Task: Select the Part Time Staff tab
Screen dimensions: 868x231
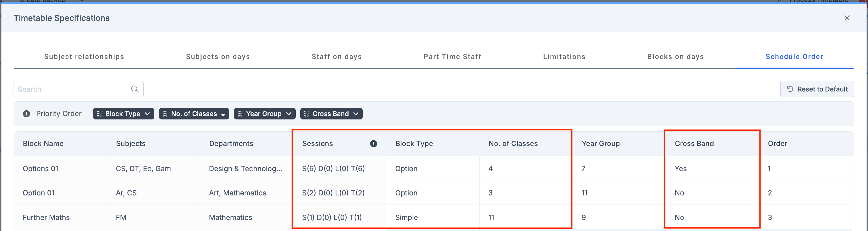Action: point(452,57)
